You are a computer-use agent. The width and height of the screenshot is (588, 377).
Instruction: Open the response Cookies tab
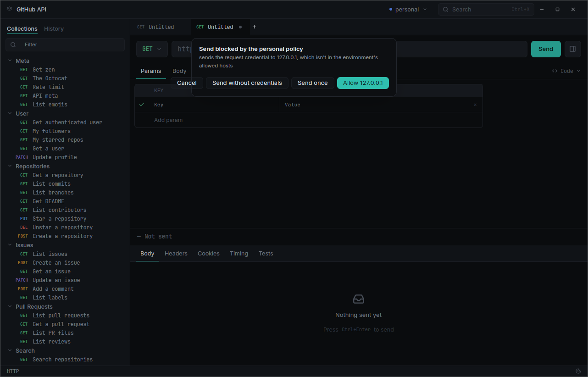[x=209, y=254]
